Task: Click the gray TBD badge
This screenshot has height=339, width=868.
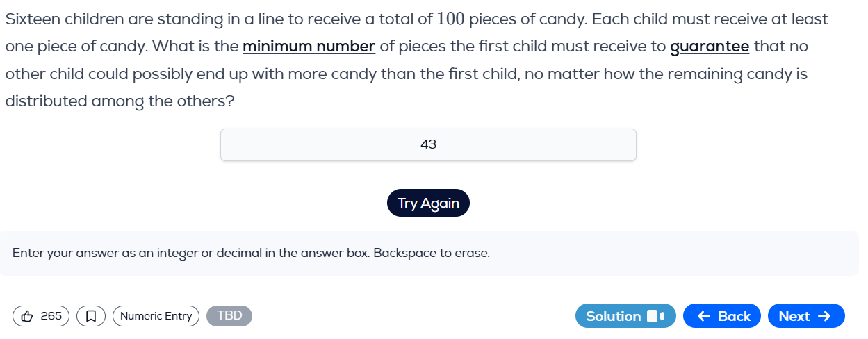Action: tap(229, 315)
